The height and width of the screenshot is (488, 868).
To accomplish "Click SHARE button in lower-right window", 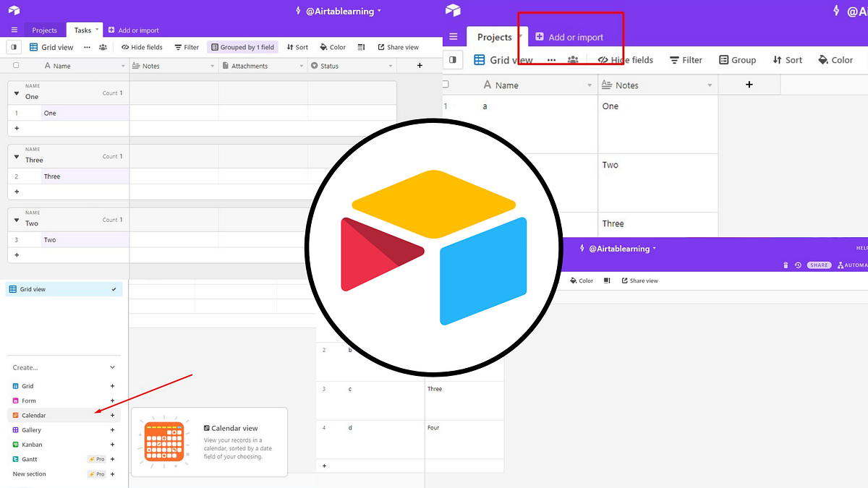I will [x=820, y=265].
